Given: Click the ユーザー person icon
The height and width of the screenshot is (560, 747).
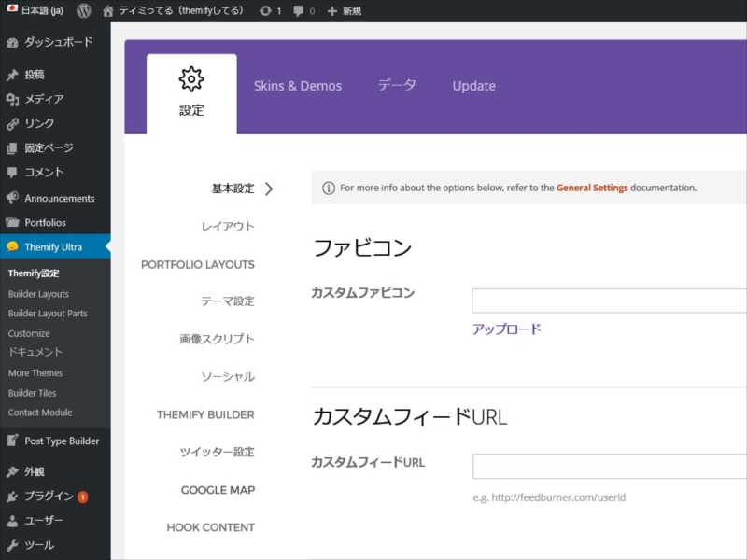Looking at the screenshot, I should point(12,521).
